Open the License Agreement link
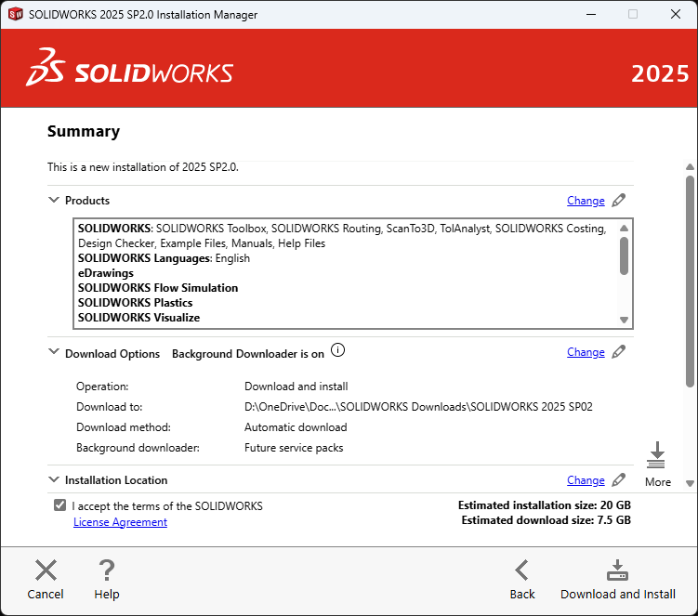The image size is (698, 616). pos(120,522)
